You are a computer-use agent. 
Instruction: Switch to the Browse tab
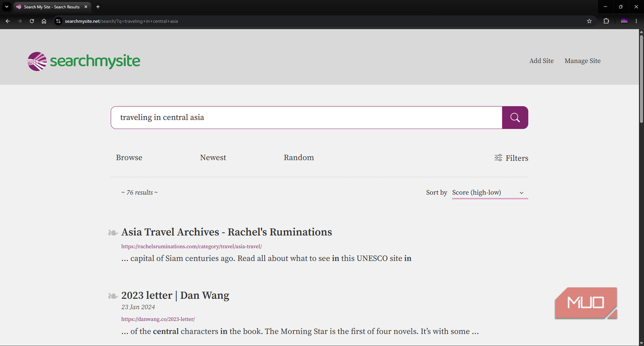pos(129,157)
